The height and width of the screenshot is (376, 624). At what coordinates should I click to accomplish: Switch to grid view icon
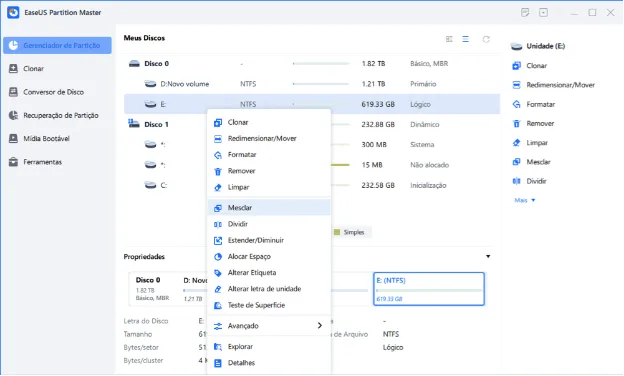(x=449, y=39)
